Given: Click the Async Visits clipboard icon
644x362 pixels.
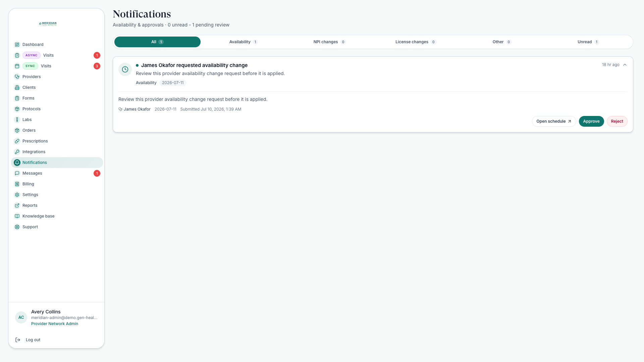Looking at the screenshot, I should [17, 55].
